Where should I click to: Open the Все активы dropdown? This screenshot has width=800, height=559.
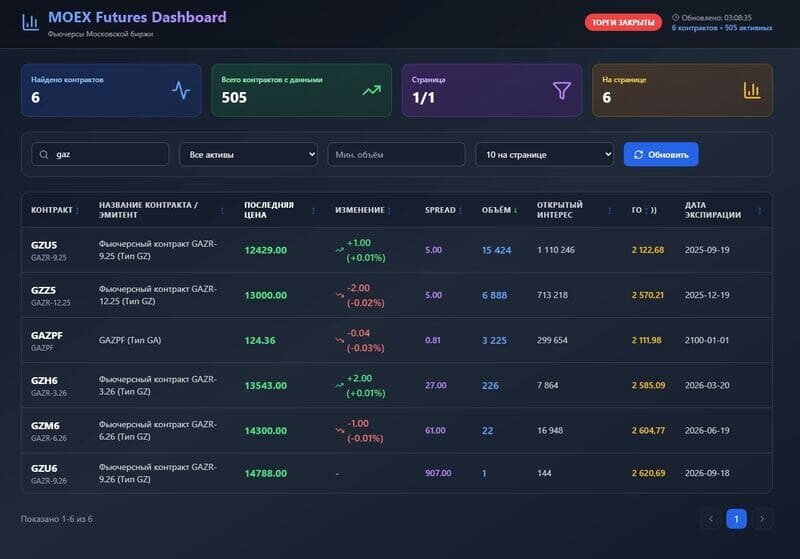(248, 154)
